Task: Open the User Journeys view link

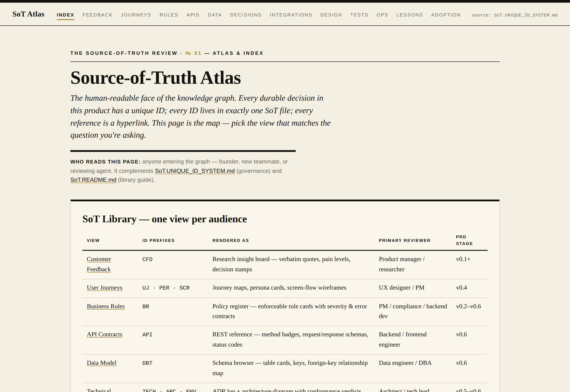Action: tap(105, 288)
